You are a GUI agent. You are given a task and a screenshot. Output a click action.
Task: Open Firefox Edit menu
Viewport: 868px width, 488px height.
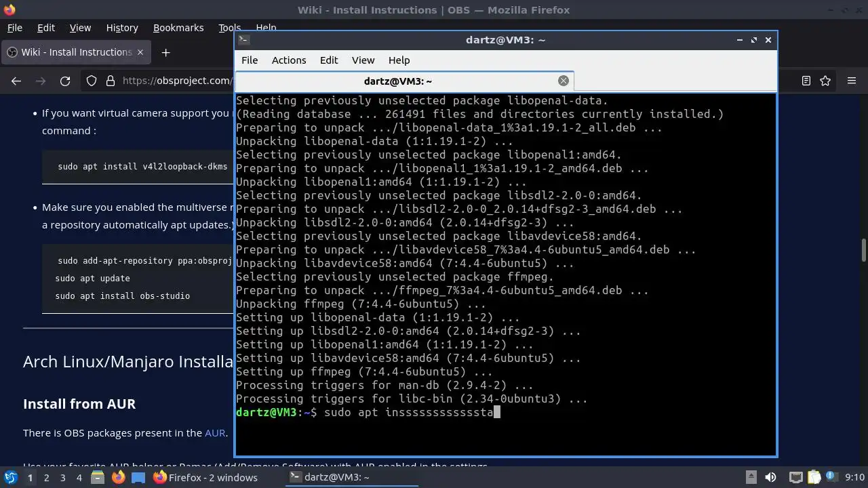point(45,28)
